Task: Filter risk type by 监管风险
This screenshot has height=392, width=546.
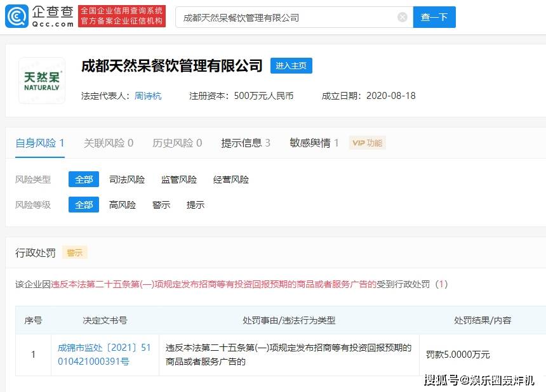Action: coord(179,180)
